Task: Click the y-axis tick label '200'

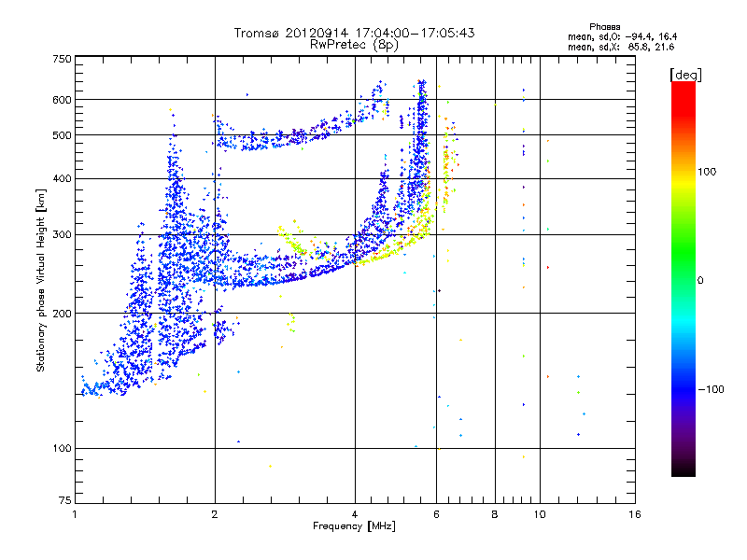Action: [x=62, y=314]
